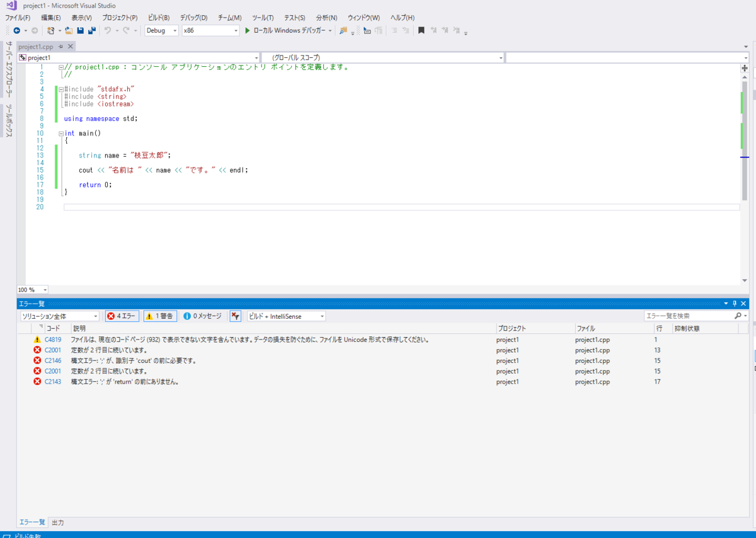
Task: Open the project1 scope combo box
Action: coord(139,57)
